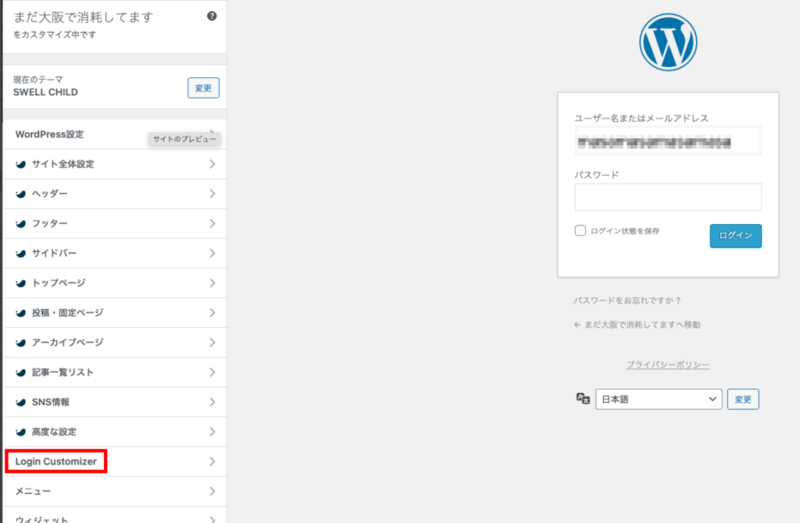
Task: Expand the メニュー chevron arrow
Action: click(212, 491)
